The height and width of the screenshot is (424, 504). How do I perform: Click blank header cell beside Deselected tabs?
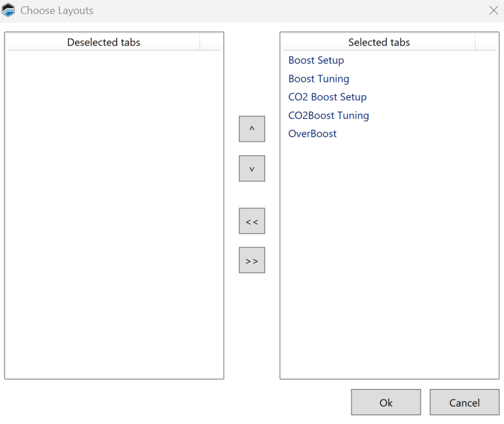[x=210, y=43]
